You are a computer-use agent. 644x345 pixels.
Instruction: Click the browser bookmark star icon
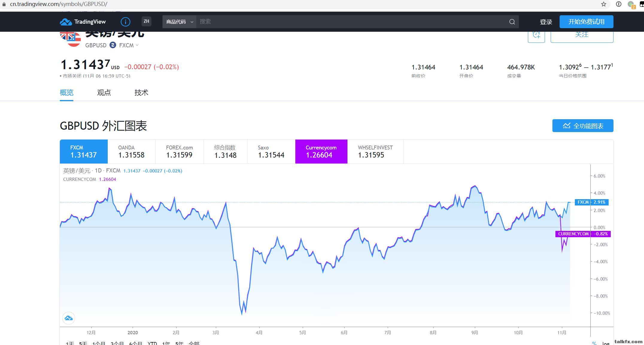coord(604,4)
